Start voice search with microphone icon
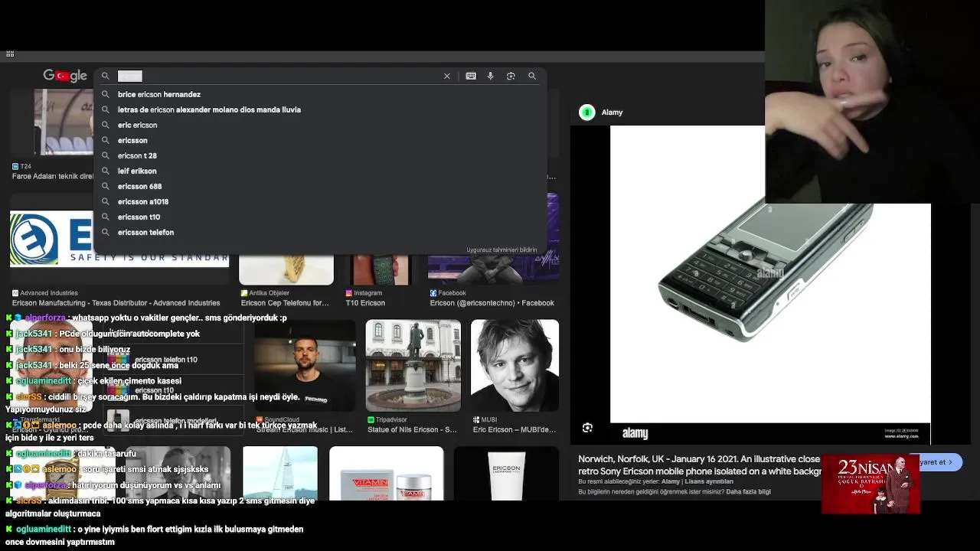The image size is (980, 551). [x=490, y=76]
